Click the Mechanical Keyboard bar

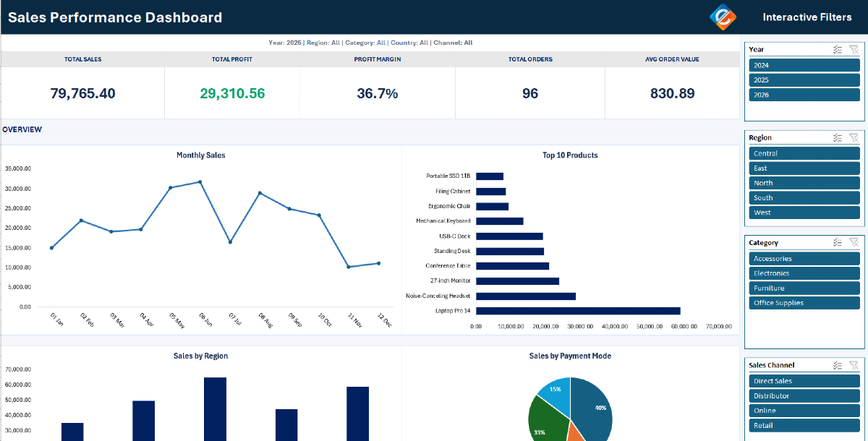(x=499, y=221)
